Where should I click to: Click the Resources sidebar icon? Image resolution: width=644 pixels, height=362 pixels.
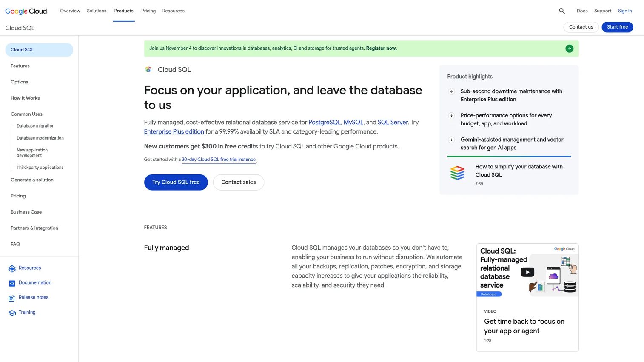[x=12, y=268]
